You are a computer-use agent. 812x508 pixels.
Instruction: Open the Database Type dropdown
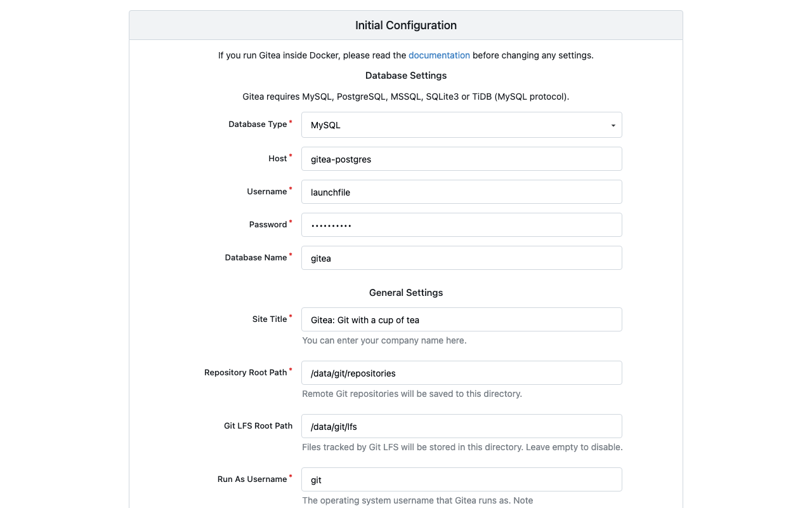(461, 124)
